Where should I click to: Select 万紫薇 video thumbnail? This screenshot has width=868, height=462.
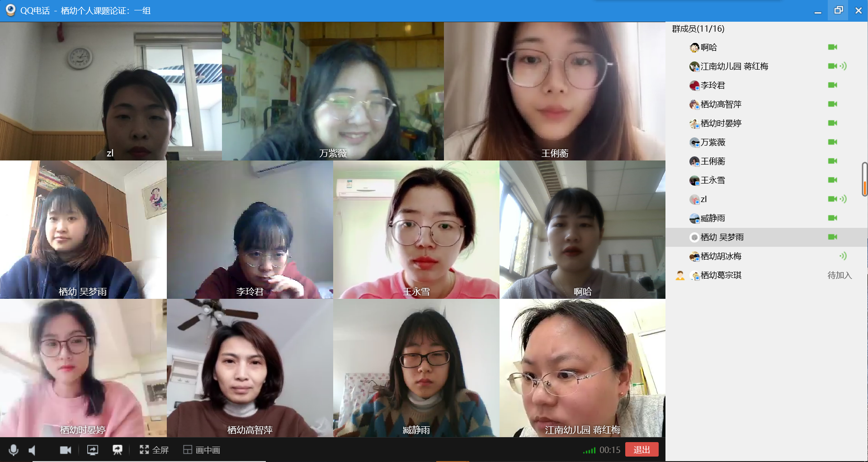333,91
